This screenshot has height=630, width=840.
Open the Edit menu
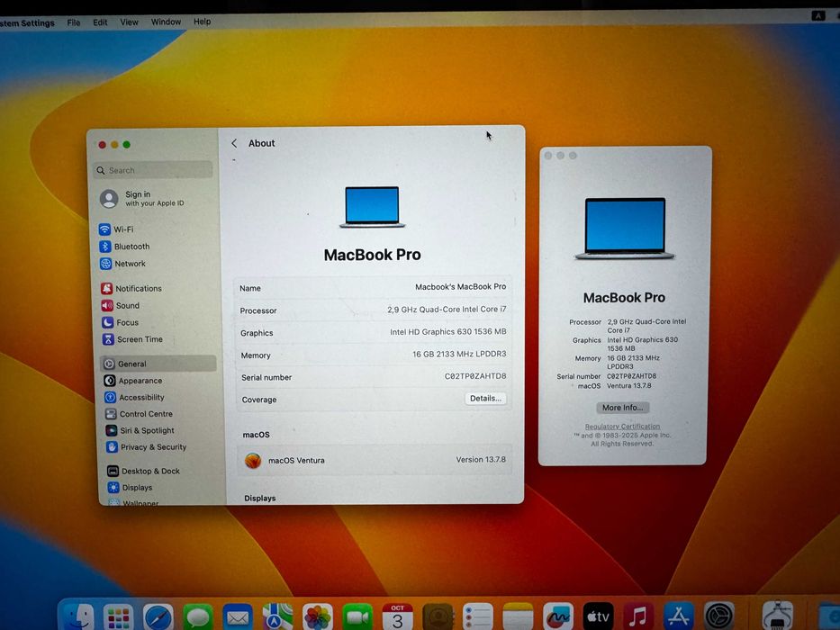pos(100,22)
